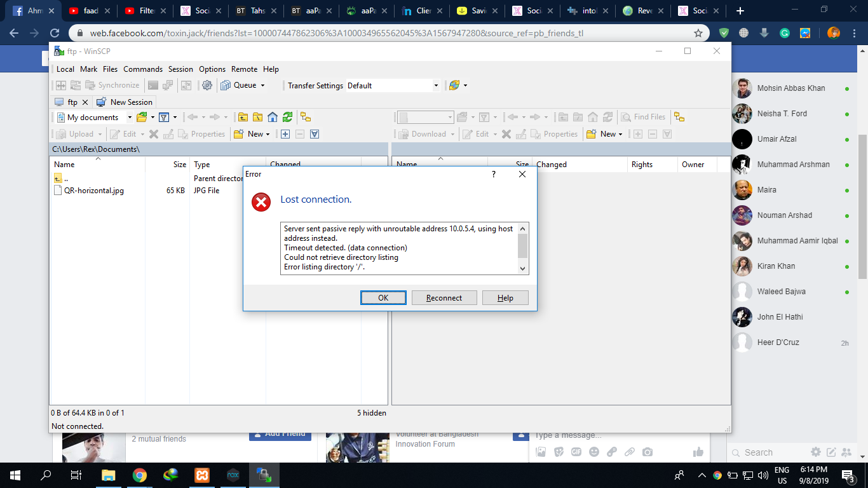Click the Queue toolbar icon
The width and height of the screenshot is (868, 488).
(226, 85)
